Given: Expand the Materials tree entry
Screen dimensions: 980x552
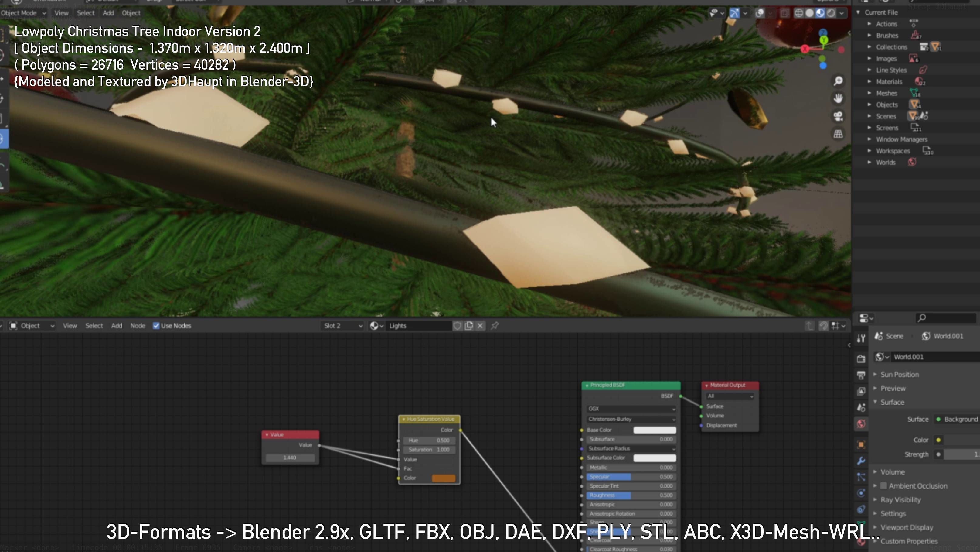Looking at the screenshot, I should (x=869, y=81).
